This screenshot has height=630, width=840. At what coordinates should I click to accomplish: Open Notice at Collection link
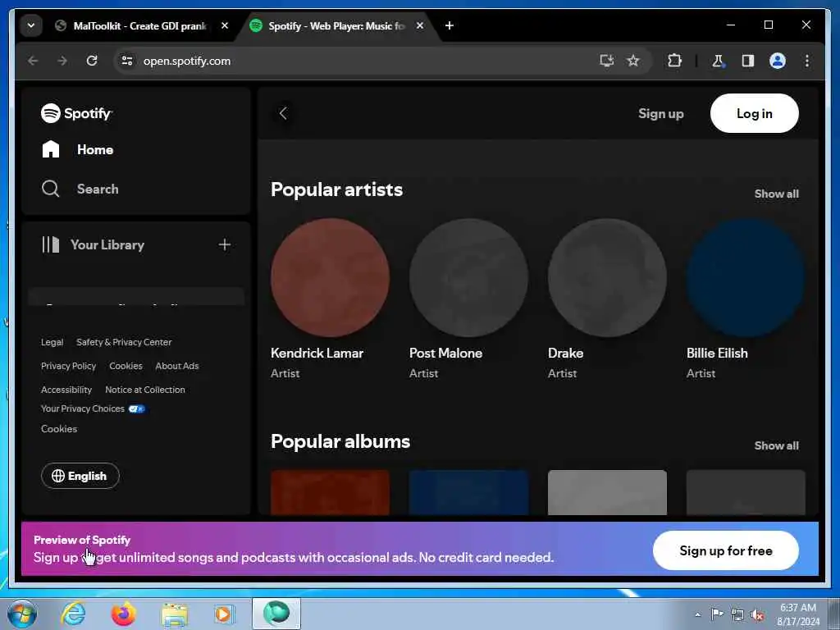145,390
